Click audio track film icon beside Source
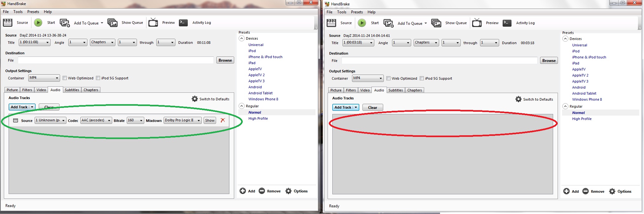 click(15, 120)
